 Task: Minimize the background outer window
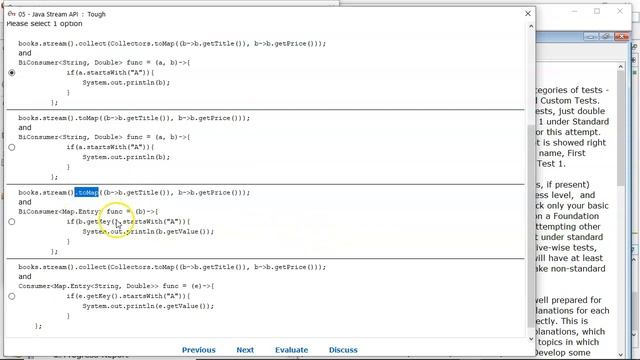(575, 11)
